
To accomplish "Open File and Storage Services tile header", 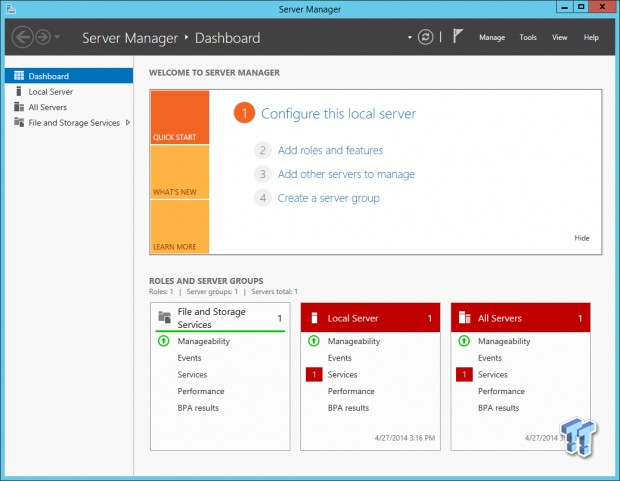I will click(x=220, y=318).
